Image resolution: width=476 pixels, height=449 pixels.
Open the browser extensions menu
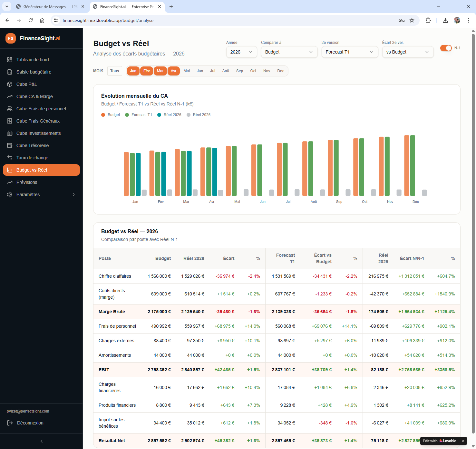coord(428,20)
